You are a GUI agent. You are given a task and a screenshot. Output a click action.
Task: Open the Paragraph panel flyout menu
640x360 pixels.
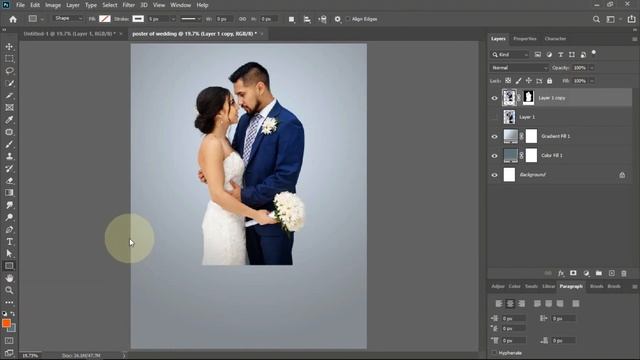(634, 287)
